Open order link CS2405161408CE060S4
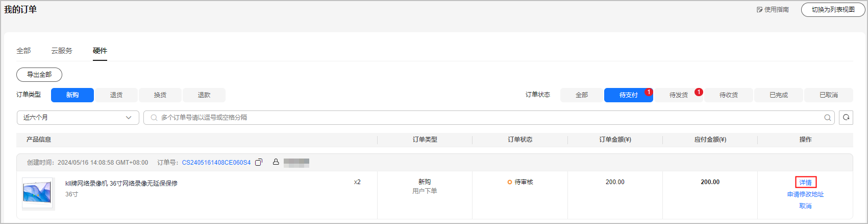 216,163
